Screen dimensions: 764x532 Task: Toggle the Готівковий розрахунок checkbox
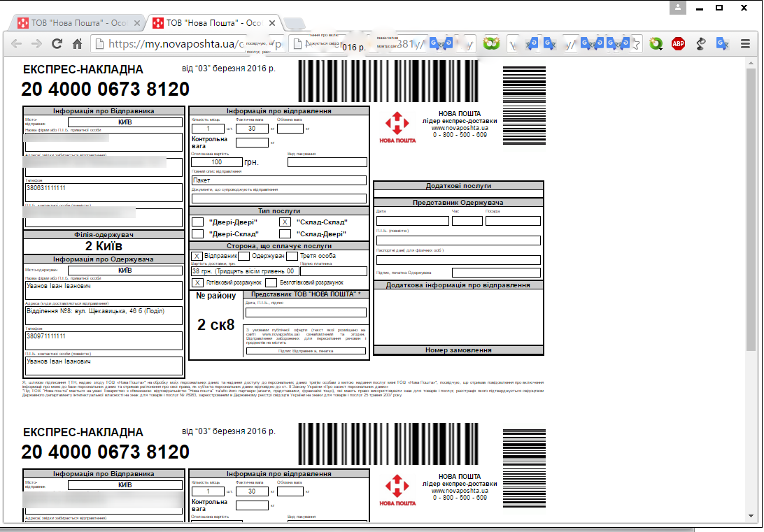(x=197, y=283)
